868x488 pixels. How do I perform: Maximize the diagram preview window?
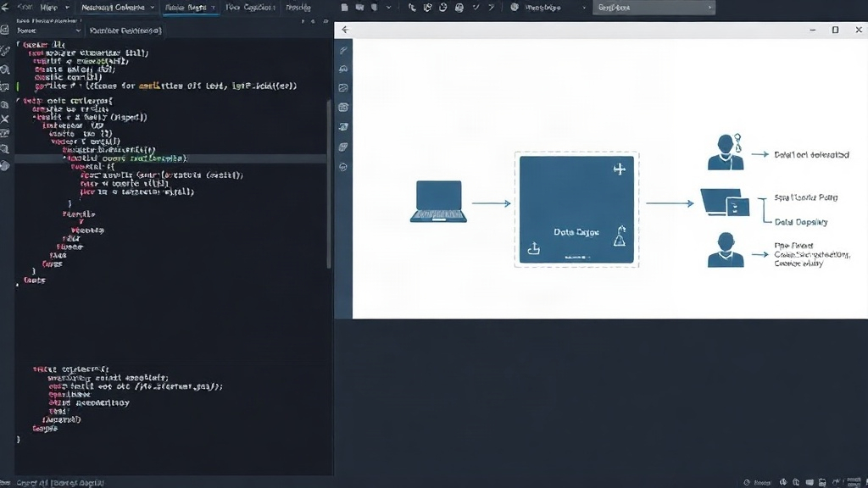[835, 30]
